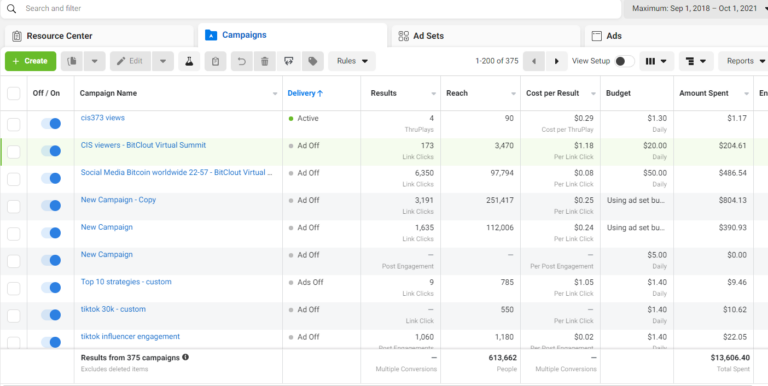Image resolution: width=768 pixels, height=386 pixels.
Task: Check the select-all campaigns checkbox
Action: pyautogui.click(x=14, y=93)
